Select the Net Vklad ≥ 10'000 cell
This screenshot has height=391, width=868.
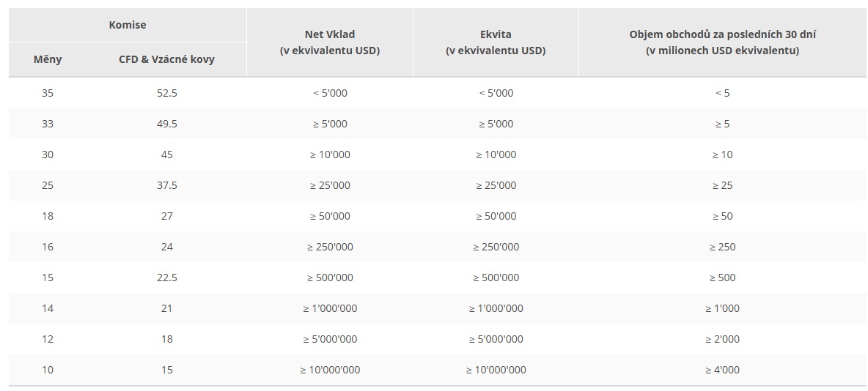pyautogui.click(x=330, y=154)
